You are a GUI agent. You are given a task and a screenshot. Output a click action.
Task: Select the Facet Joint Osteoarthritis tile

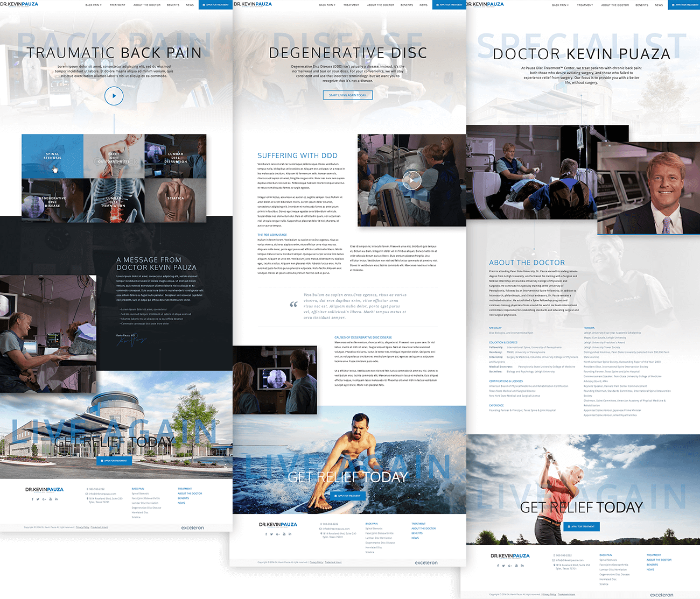click(x=114, y=156)
